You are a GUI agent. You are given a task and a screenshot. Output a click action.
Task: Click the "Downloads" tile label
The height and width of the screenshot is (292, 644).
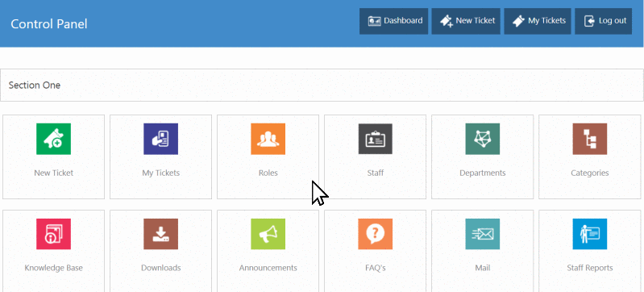[x=160, y=268]
